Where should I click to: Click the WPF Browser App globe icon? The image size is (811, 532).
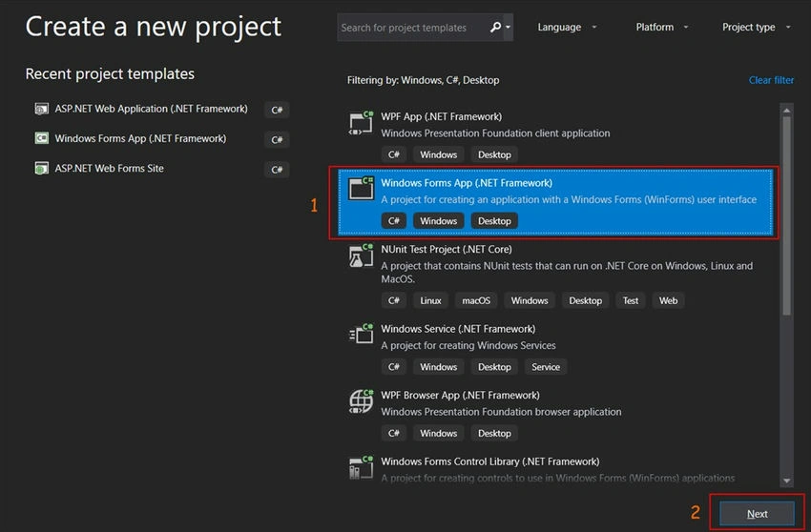click(x=361, y=401)
